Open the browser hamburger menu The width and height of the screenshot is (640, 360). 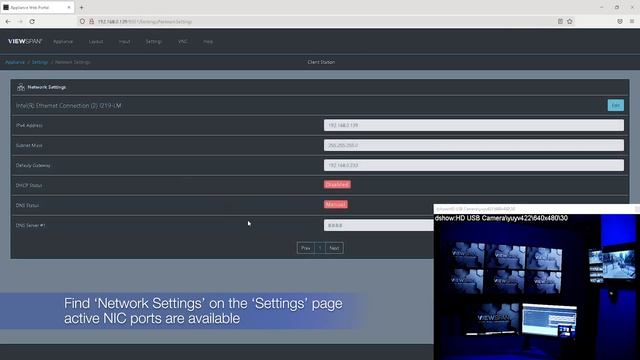(x=632, y=21)
